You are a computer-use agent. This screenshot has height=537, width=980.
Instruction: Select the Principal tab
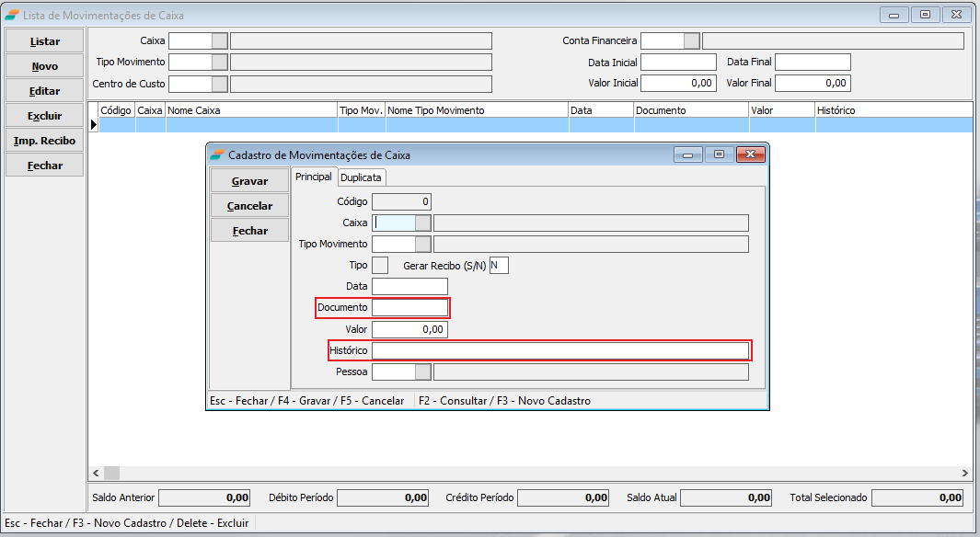pos(313,177)
